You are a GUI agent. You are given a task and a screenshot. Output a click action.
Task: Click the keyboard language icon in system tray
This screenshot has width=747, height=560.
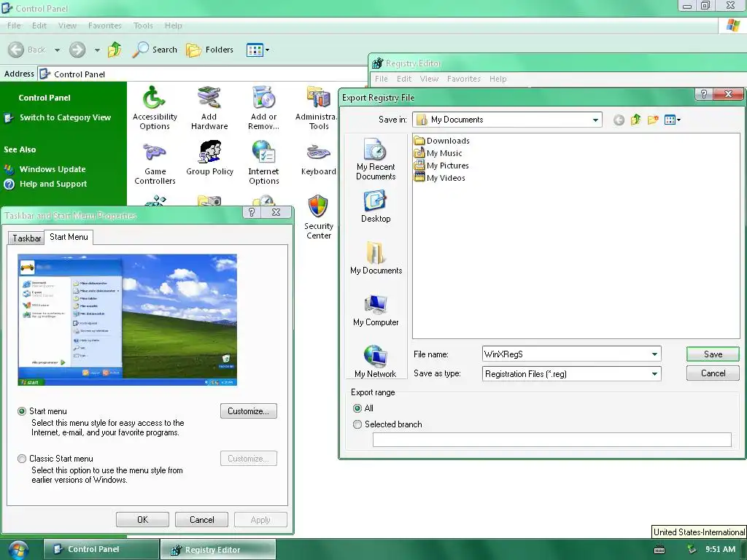(659, 550)
